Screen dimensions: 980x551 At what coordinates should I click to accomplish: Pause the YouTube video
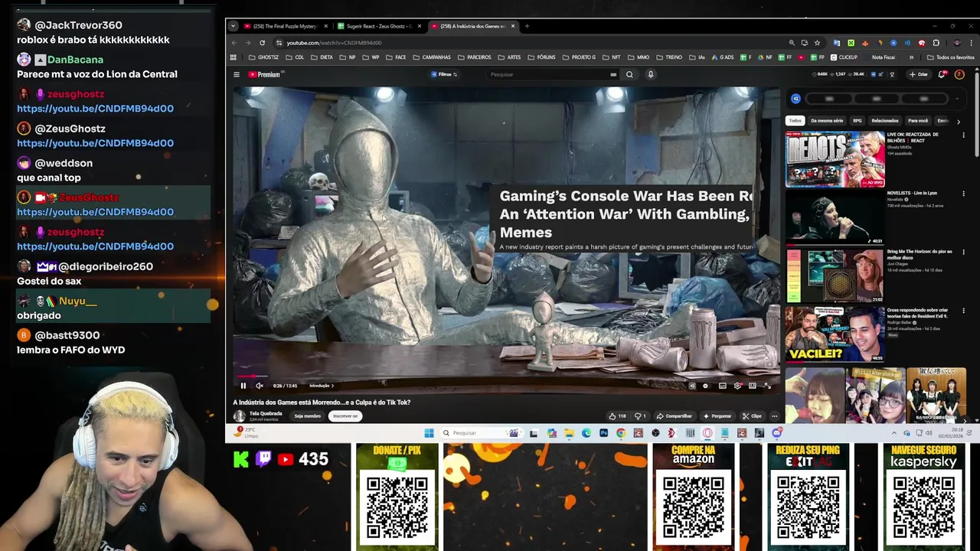coord(243,386)
